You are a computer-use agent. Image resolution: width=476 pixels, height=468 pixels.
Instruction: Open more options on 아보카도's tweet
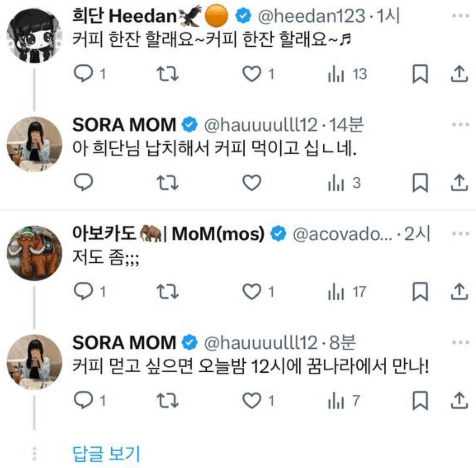(x=461, y=233)
